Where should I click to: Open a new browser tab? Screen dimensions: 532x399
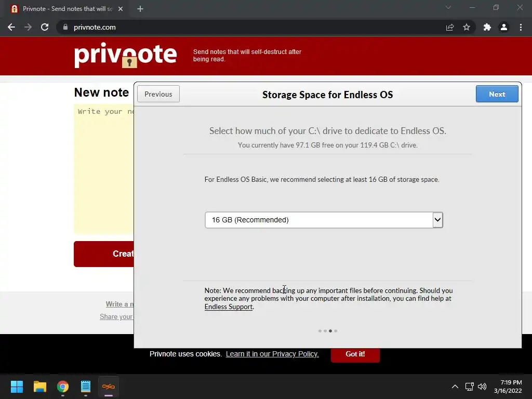click(140, 9)
